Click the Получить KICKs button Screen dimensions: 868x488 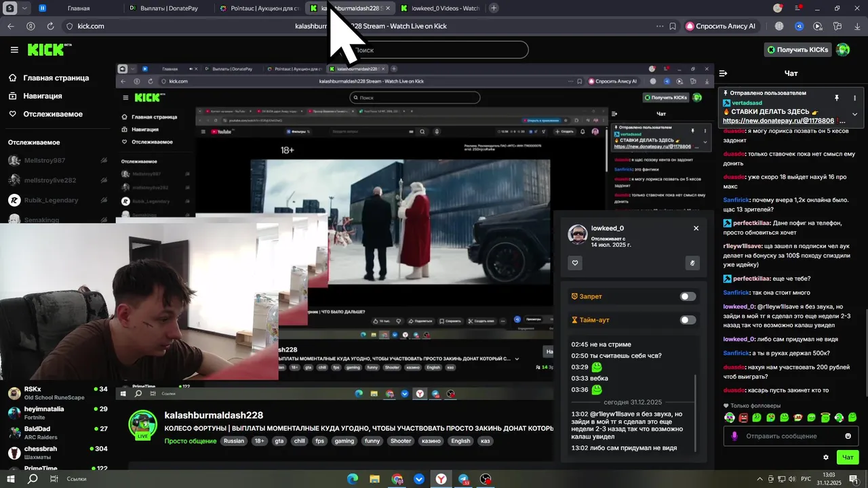(797, 49)
